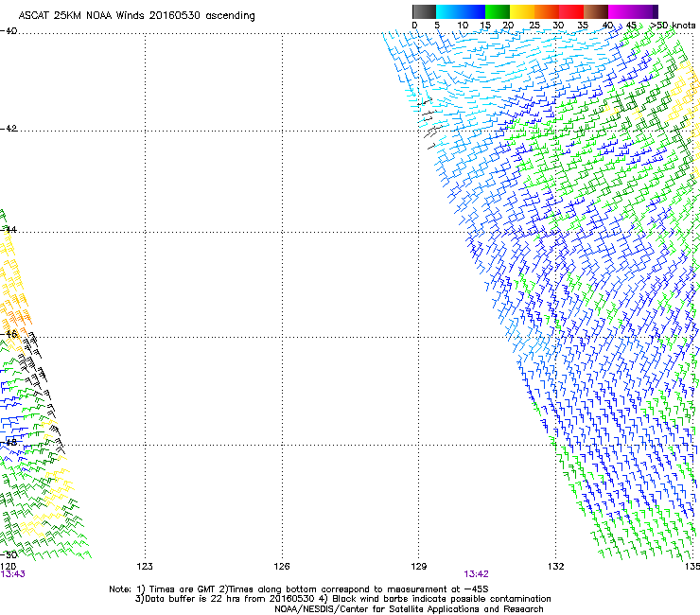Screen dimensions: 700x615
Task: Click the latitude label -44
Action: pos(9,230)
